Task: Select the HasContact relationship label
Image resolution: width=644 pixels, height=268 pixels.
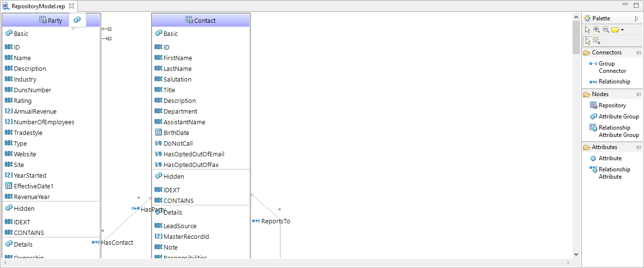Action: 113,243
